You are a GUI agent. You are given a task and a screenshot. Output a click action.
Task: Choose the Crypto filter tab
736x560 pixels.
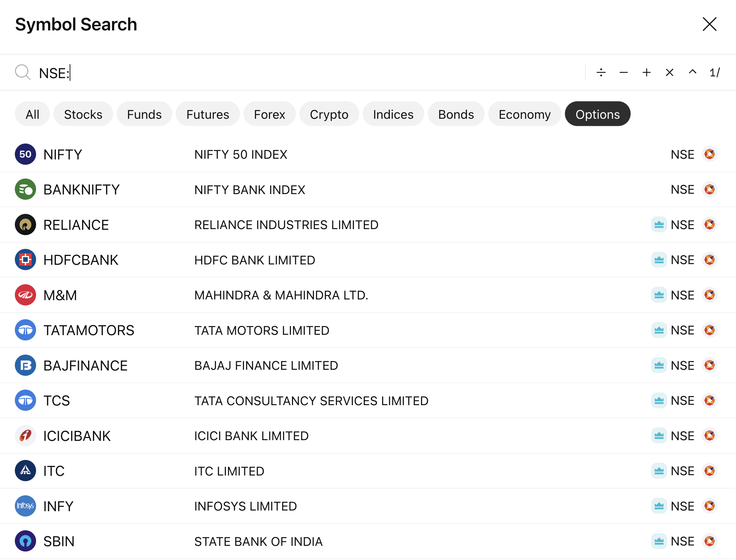tap(329, 114)
